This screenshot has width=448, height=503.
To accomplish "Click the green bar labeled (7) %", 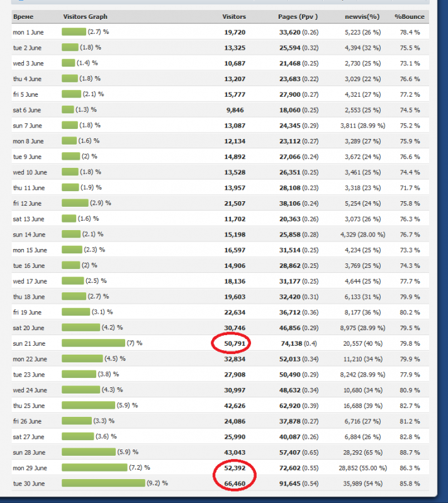I will click(x=93, y=343).
